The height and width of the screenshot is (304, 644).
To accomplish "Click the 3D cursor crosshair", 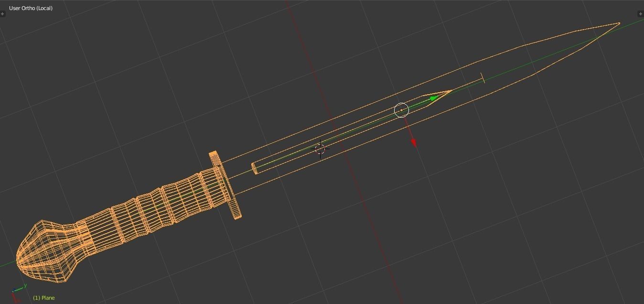I will tap(320, 149).
